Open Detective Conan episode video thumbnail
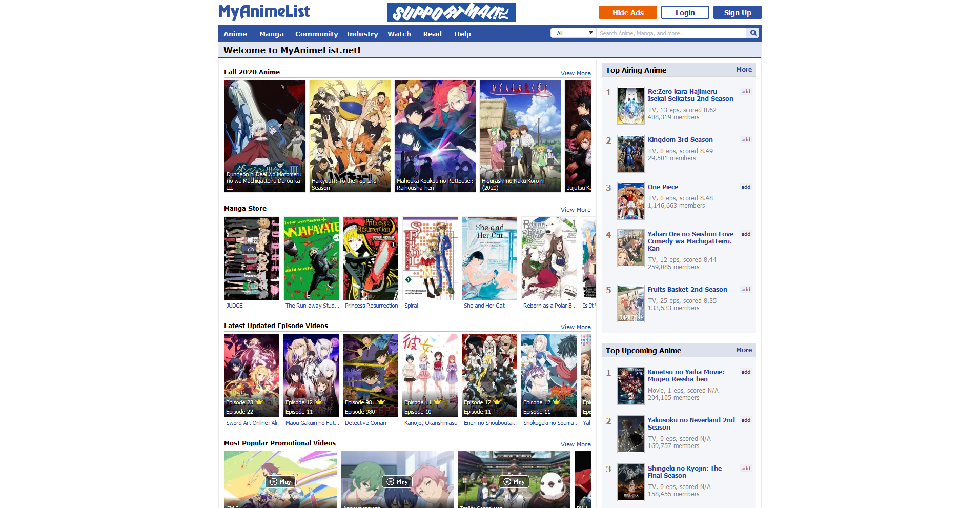Image resolution: width=980 pixels, height=508 pixels. (x=371, y=375)
